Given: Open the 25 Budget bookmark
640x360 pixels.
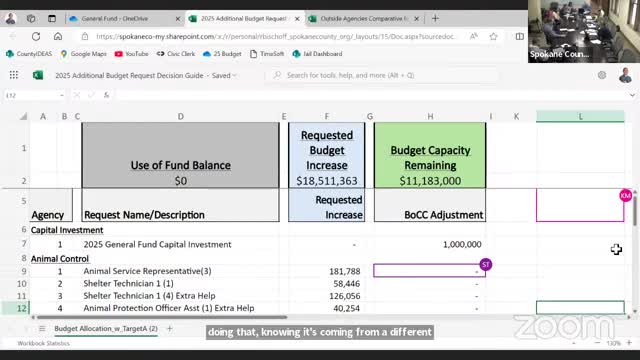Looking at the screenshot, I should (222, 54).
